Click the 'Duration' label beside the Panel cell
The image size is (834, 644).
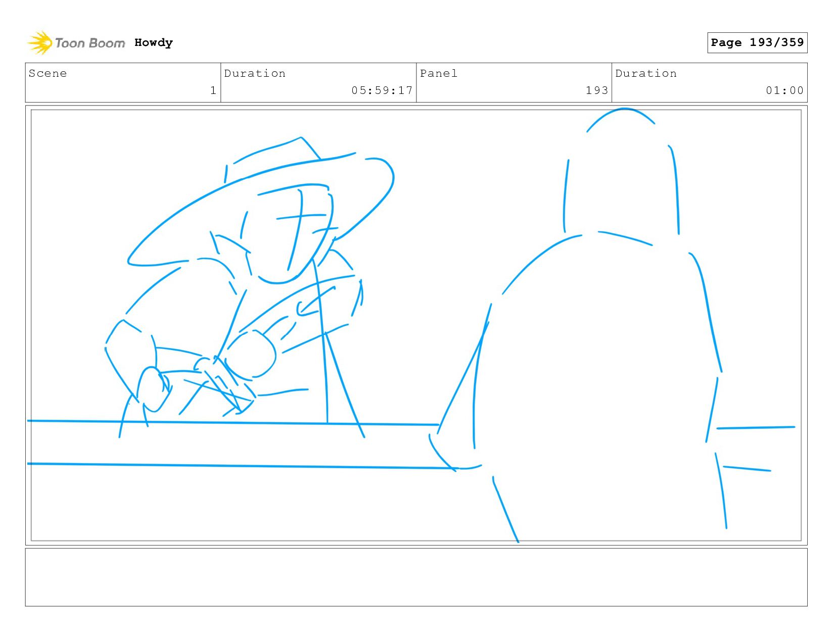[646, 73]
